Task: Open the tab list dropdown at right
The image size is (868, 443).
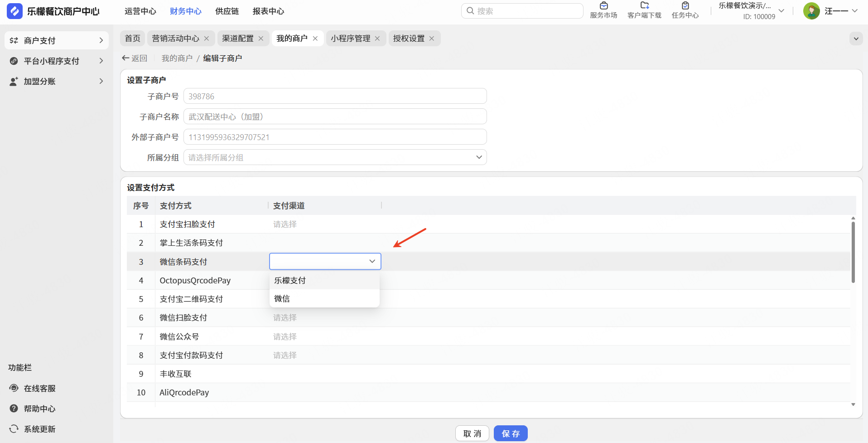Action: pos(856,39)
